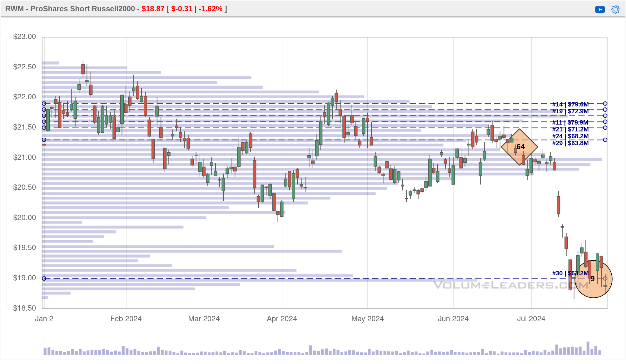The height and width of the screenshot is (364, 626).
Task: Click the -$0.31 price change in header
Action: (x=182, y=9)
